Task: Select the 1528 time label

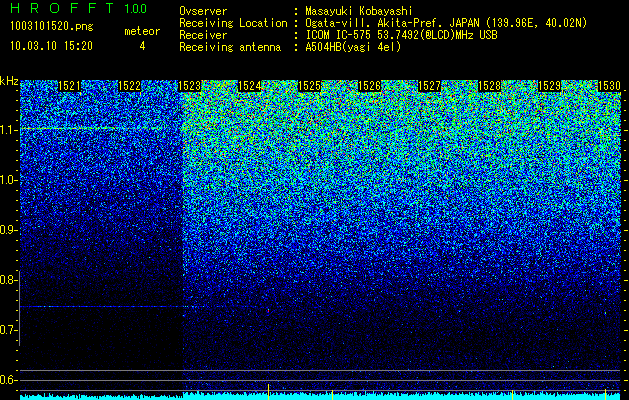Action: pos(489,86)
